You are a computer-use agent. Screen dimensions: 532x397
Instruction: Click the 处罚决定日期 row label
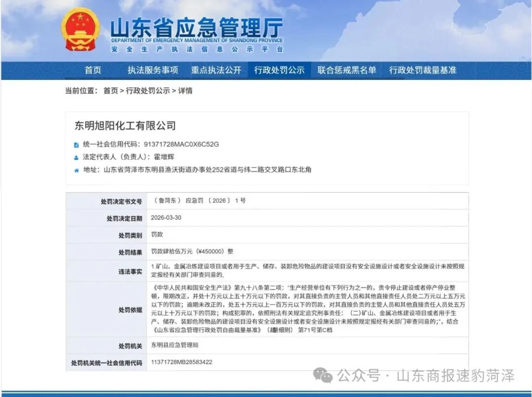click(x=124, y=218)
